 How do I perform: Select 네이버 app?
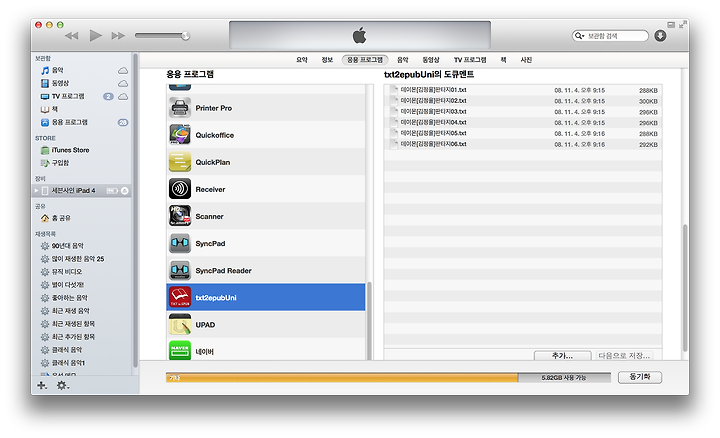[266, 350]
